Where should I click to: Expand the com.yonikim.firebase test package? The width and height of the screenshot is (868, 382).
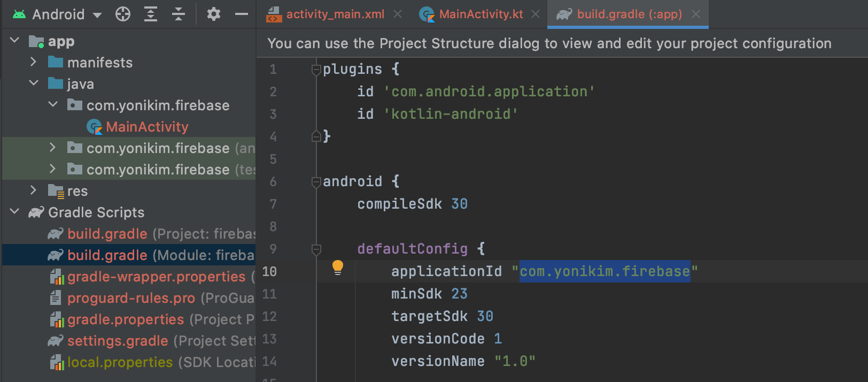click(52, 169)
